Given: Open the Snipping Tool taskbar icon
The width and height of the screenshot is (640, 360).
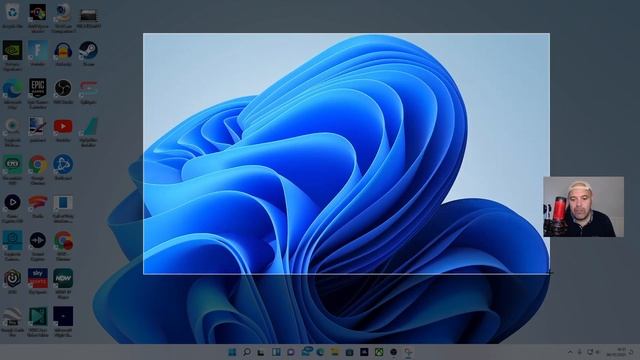Looking at the screenshot, I should coord(409,352).
